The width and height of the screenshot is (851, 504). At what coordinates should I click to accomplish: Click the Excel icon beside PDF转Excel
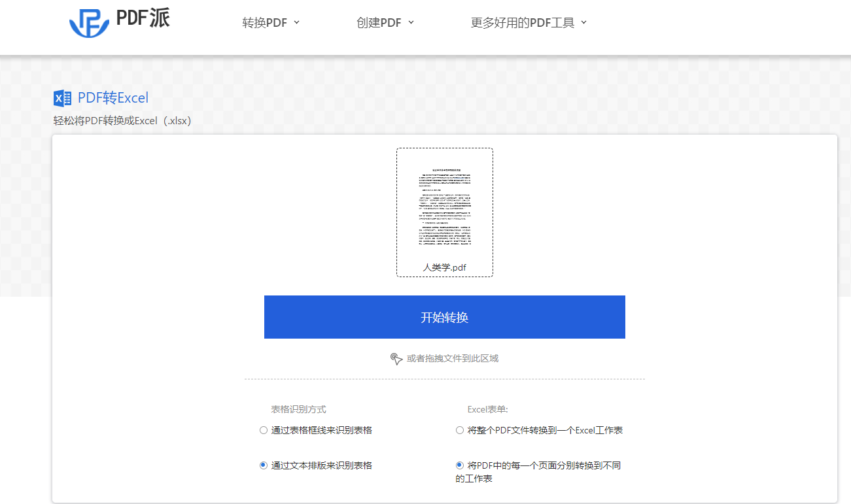(x=62, y=98)
